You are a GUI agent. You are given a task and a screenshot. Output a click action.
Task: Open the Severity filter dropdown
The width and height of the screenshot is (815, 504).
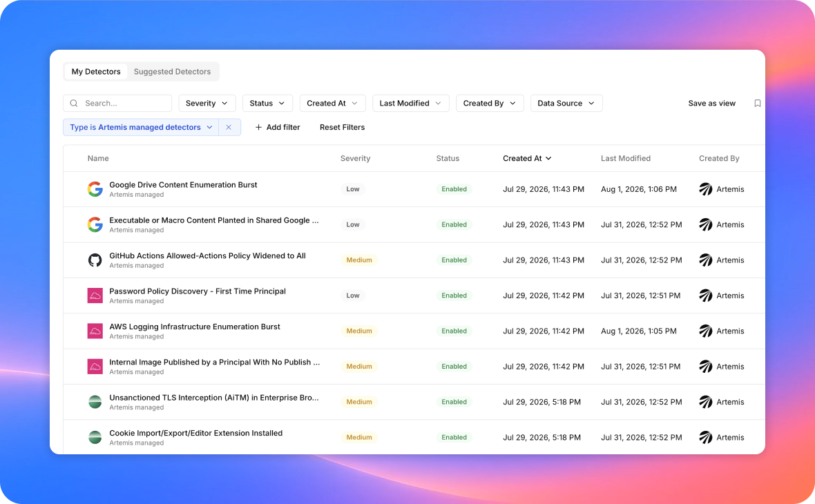click(x=207, y=103)
